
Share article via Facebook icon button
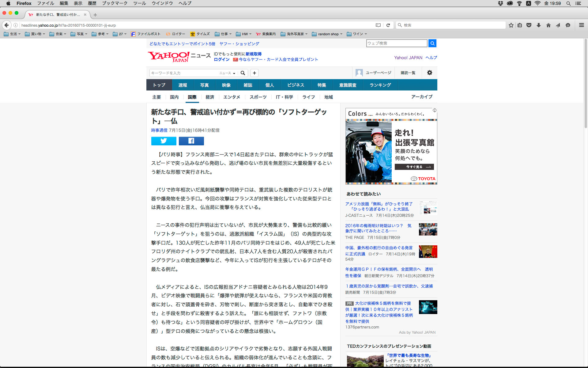point(191,141)
